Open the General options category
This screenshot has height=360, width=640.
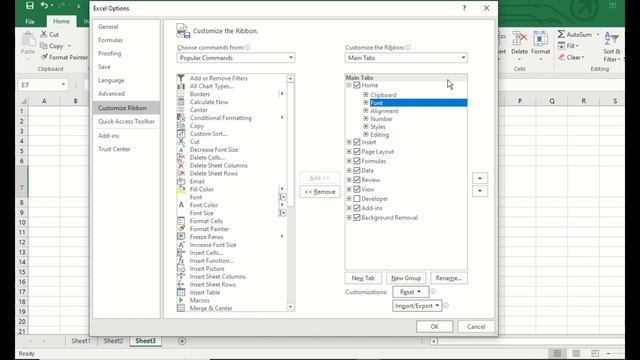tap(108, 27)
